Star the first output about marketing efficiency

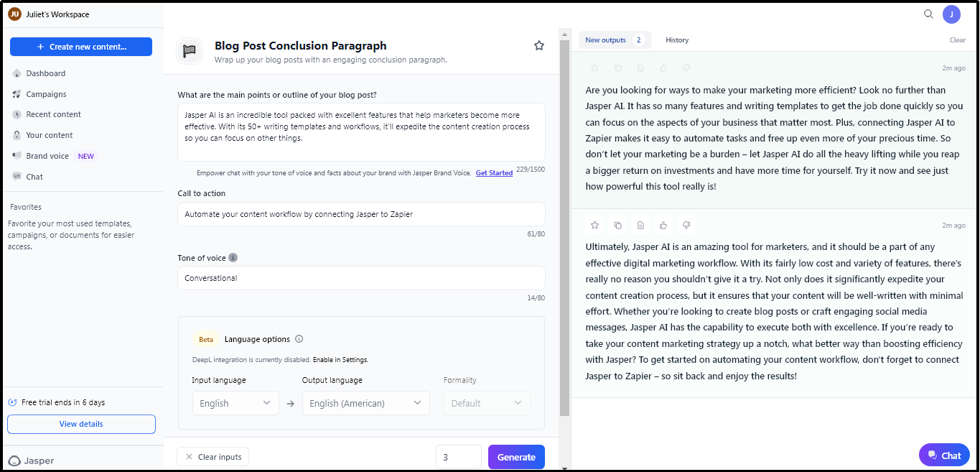tap(594, 68)
